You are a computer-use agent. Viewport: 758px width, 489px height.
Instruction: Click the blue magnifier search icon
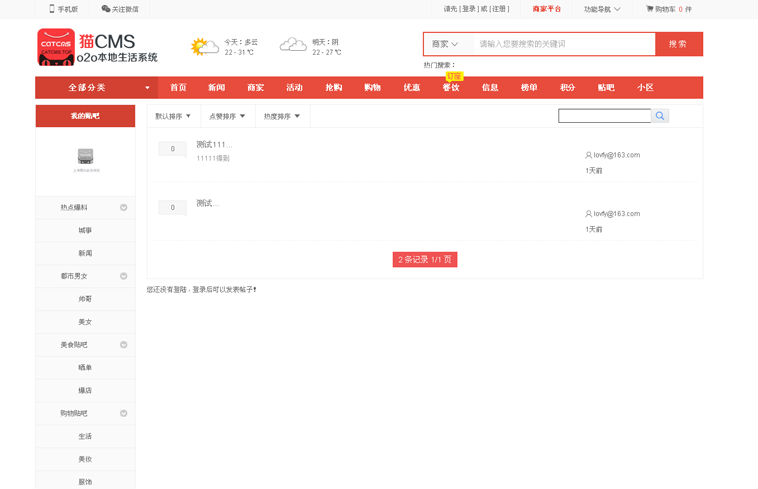click(x=660, y=116)
